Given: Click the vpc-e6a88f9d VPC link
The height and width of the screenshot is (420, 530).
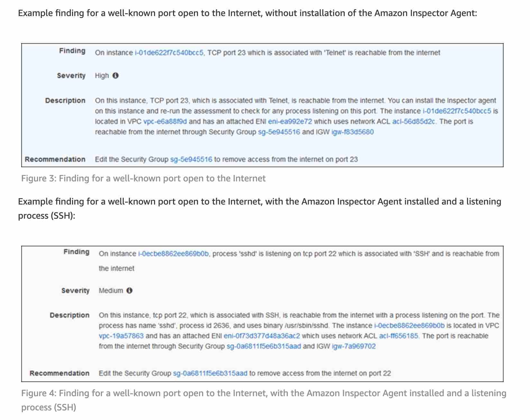Looking at the screenshot, I should 165,122.
